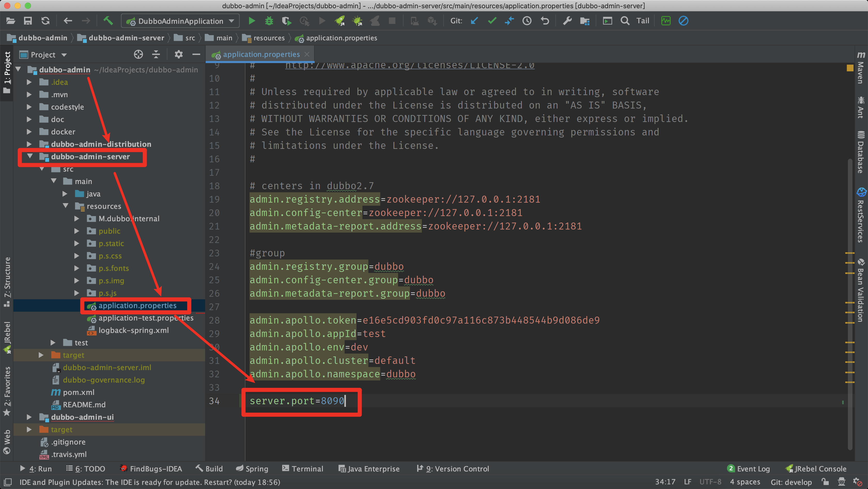
Task: Run DubboAdminApplication with the green play button
Action: (x=251, y=21)
